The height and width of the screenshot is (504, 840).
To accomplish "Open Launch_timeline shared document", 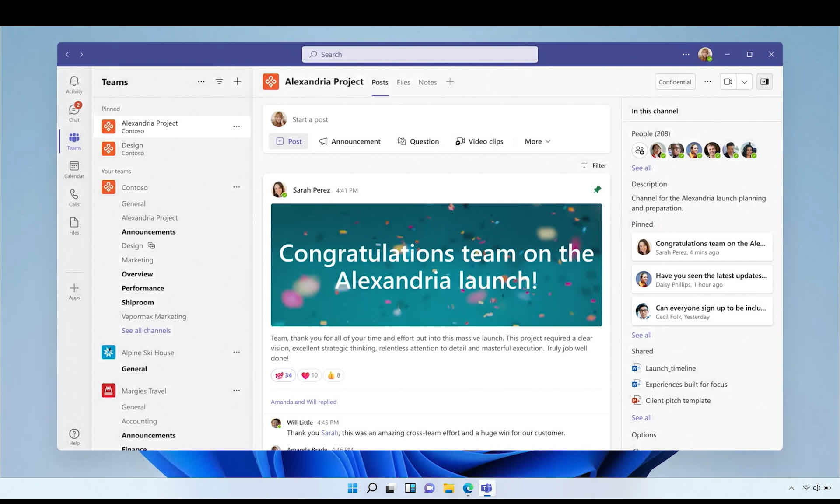I will [x=664, y=368].
